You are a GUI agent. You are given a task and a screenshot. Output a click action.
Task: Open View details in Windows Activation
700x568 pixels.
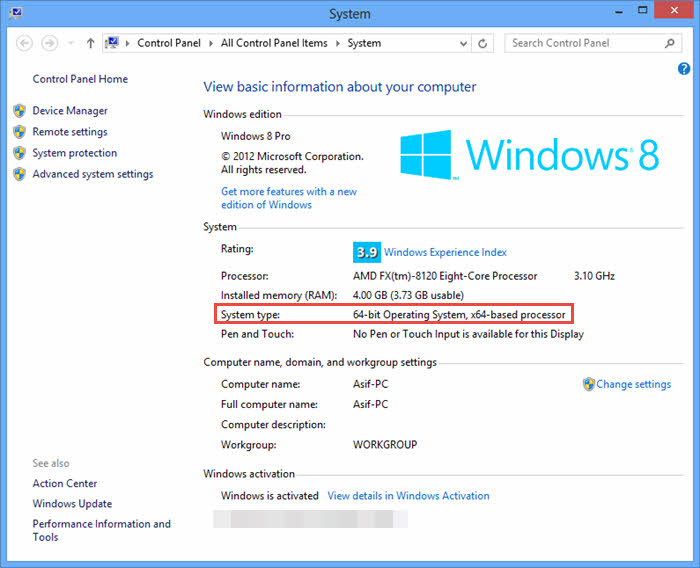click(408, 496)
